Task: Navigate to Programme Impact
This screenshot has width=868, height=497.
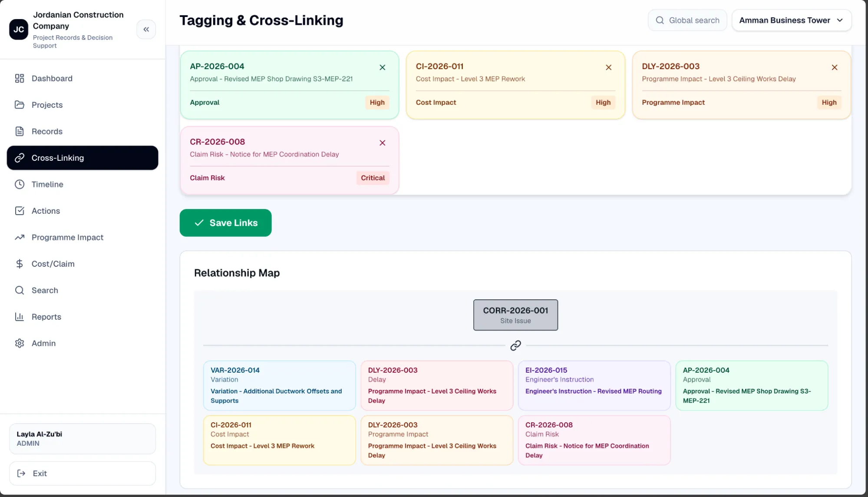Action: pyautogui.click(x=83, y=237)
